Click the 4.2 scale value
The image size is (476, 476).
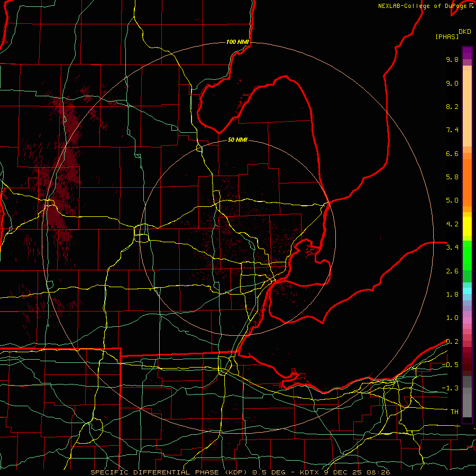click(x=452, y=224)
